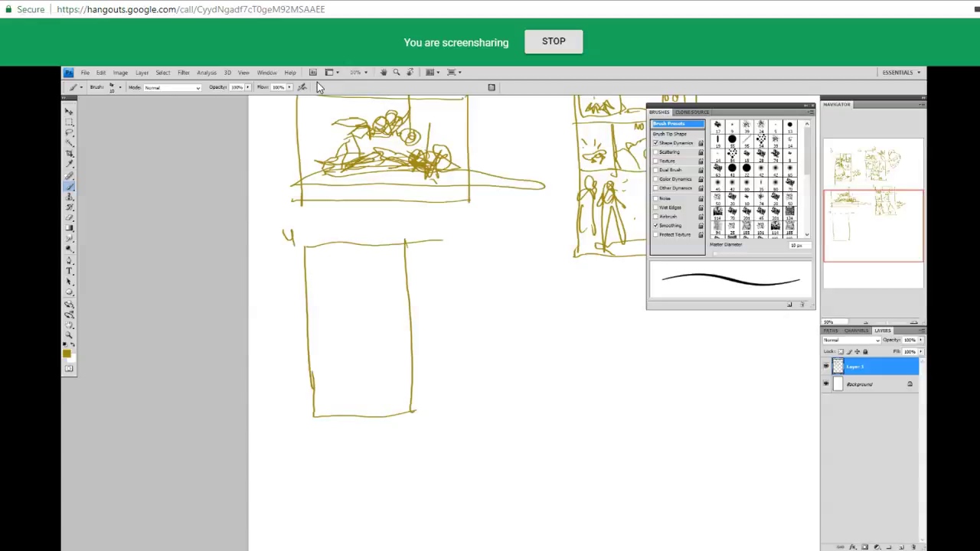Pick the Eraser tool
Screen dimensions: 980x551
[x=69, y=217]
